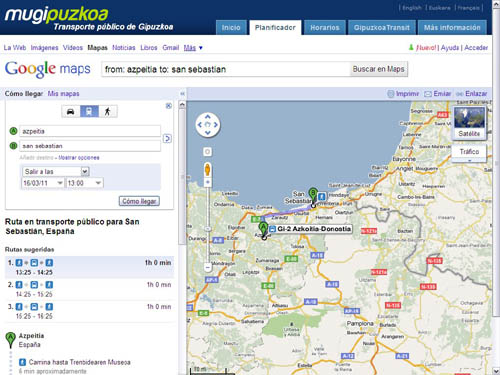Open the departure time dropdown 13:00
Image resolution: width=500 pixels, height=375 pixels.
coord(85,183)
